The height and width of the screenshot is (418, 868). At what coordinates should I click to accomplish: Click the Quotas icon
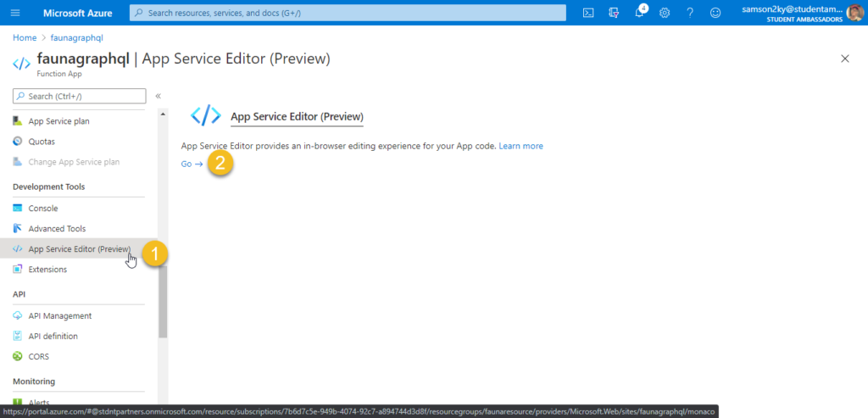(17, 142)
